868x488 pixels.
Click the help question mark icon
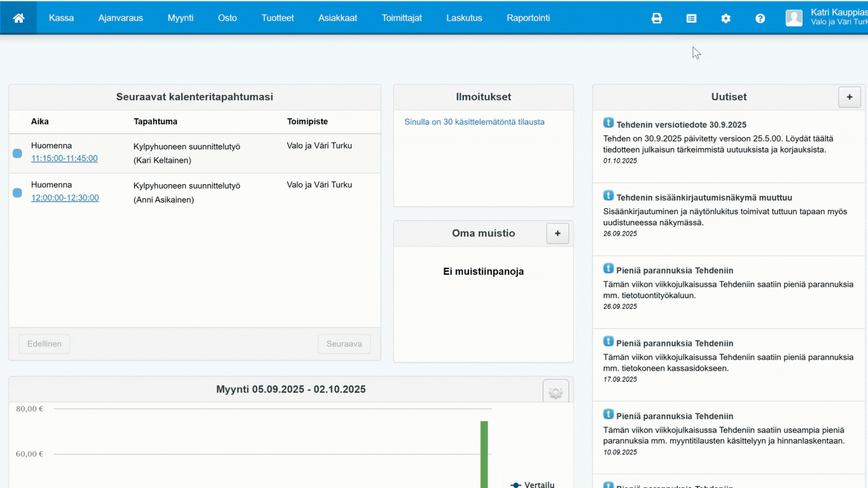click(760, 18)
